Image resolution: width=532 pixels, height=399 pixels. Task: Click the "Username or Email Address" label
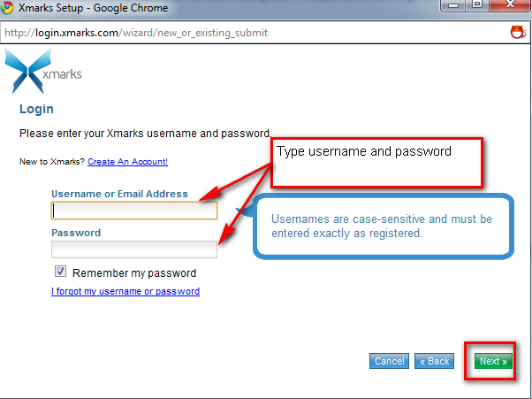[119, 194]
